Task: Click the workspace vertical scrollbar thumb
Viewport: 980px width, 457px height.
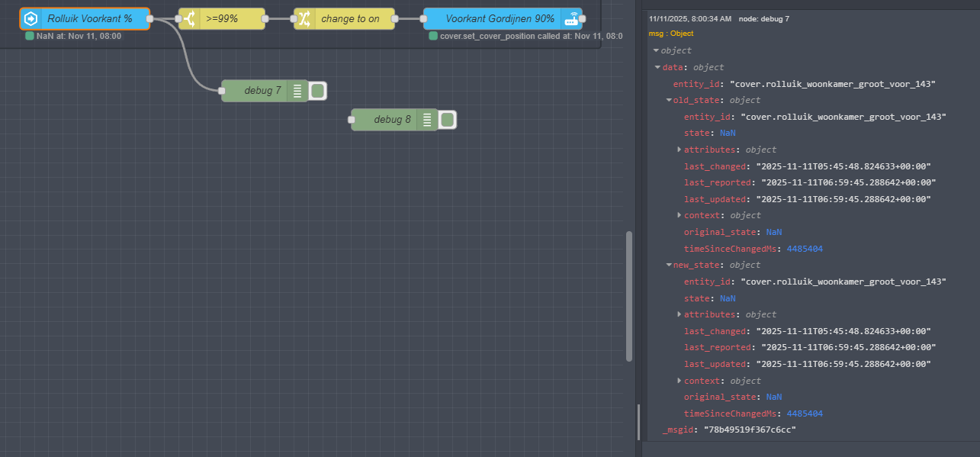Action: click(629, 296)
